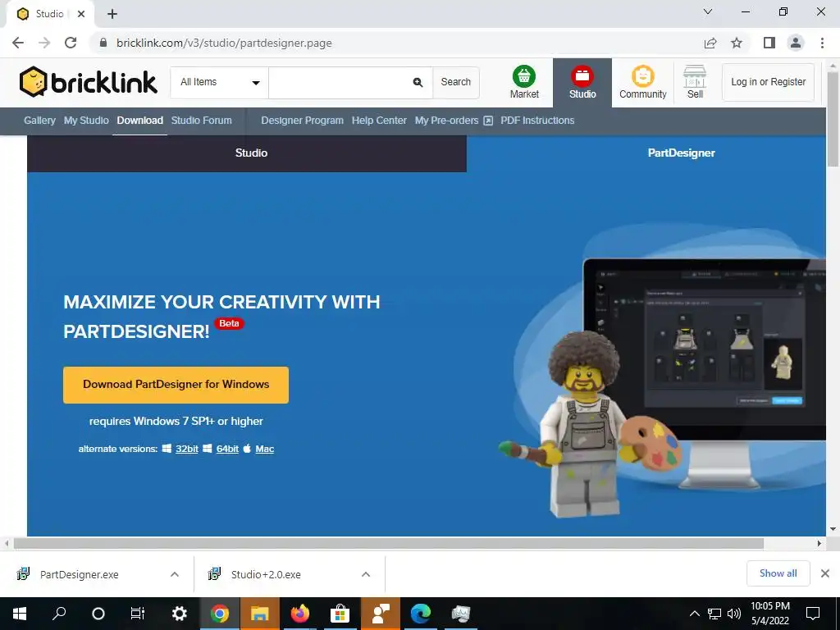The image size is (840, 630).
Task: Select the Download navigation item
Action: 139,121
